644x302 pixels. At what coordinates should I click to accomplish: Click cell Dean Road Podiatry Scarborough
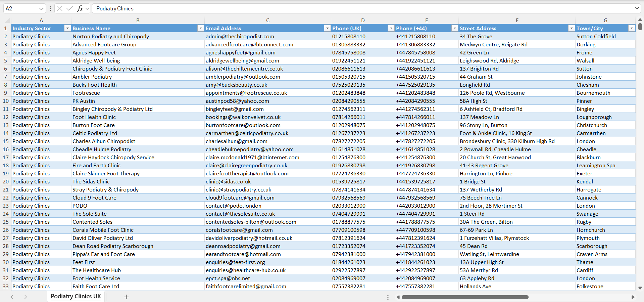(x=138, y=246)
